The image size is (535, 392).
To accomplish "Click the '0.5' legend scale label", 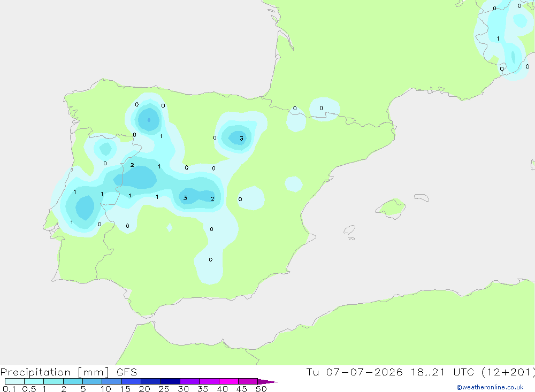I will [x=29, y=389].
